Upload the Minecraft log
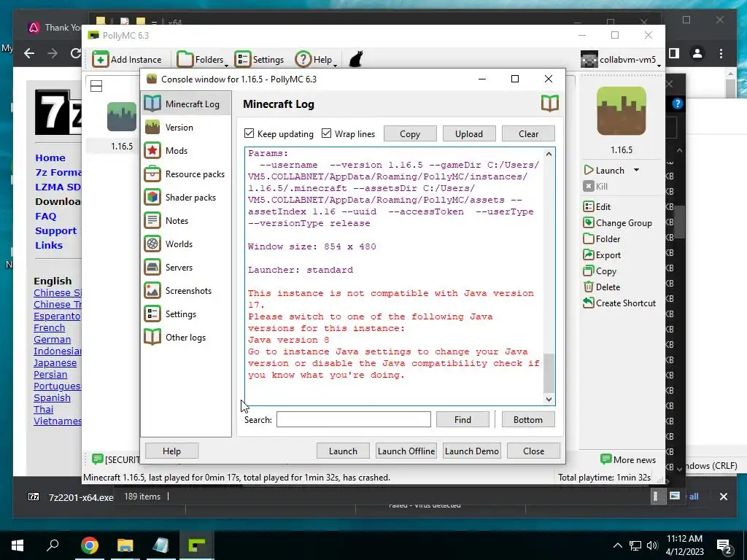Viewport: 747px width, 560px height. (x=469, y=134)
